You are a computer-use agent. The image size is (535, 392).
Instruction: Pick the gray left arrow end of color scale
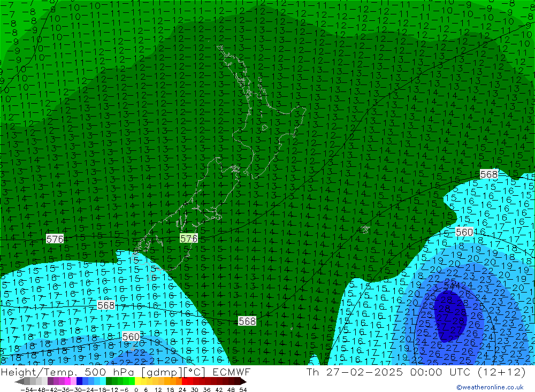pyautogui.click(x=19, y=382)
